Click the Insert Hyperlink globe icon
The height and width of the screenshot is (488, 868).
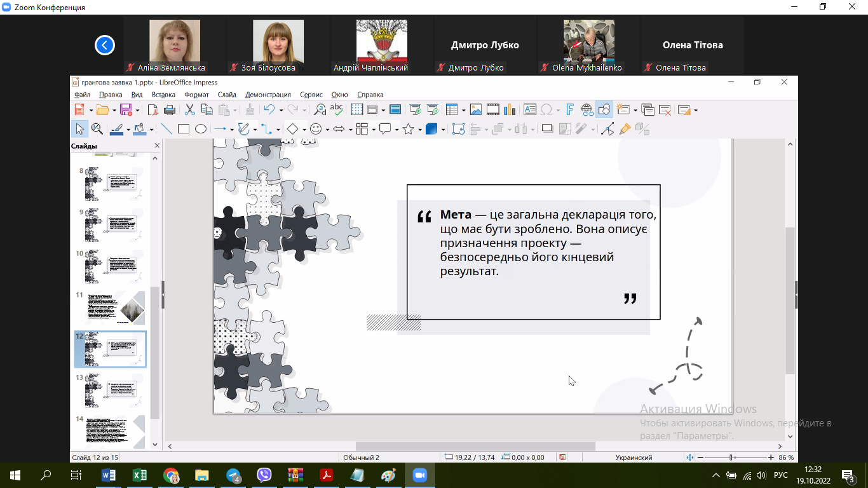click(587, 110)
